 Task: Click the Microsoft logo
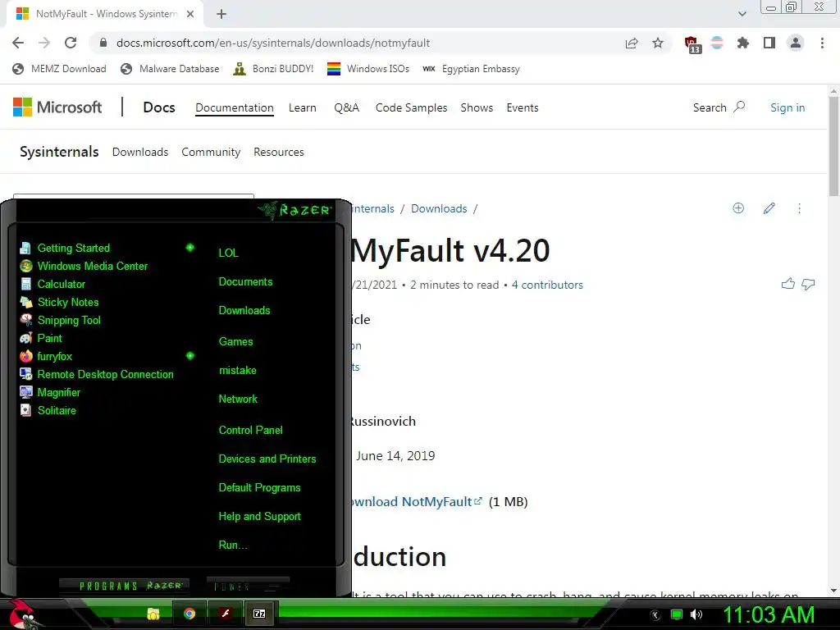57,107
